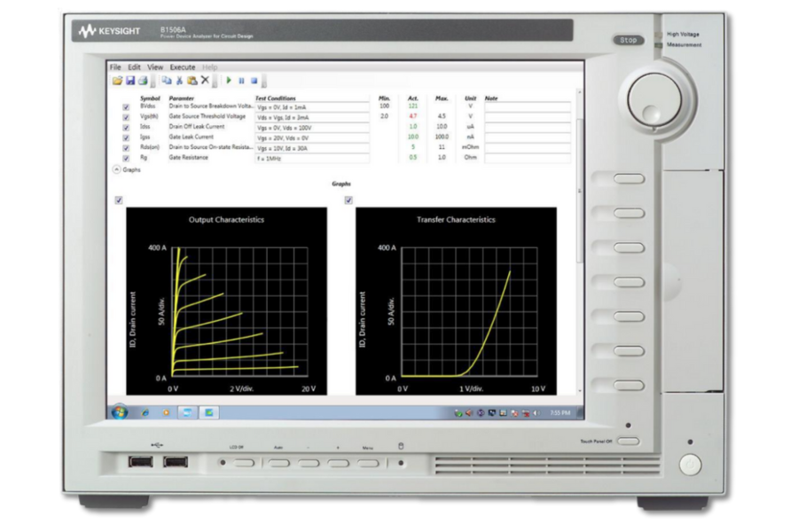The image size is (798, 532).
Task: Click the Print toolbar icon
Action: [143, 81]
